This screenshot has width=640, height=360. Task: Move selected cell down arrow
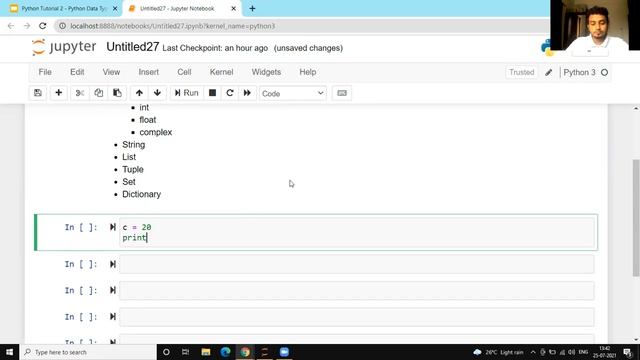pos(157,93)
